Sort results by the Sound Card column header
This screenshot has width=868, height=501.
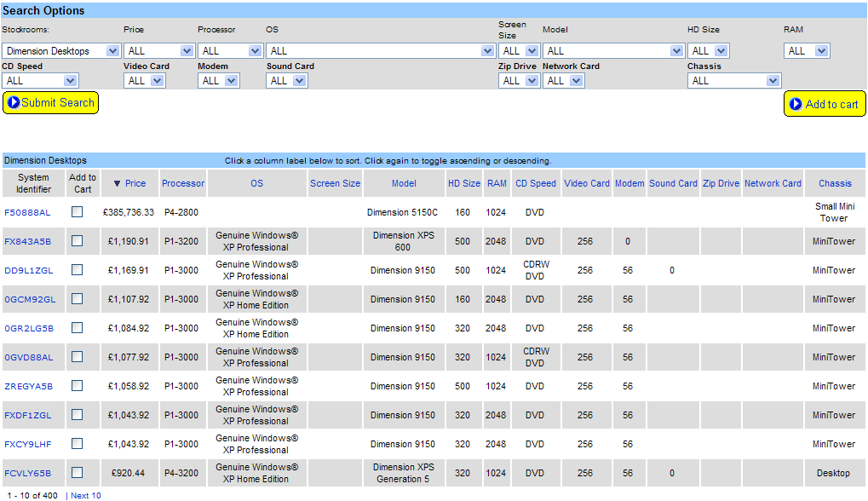673,183
